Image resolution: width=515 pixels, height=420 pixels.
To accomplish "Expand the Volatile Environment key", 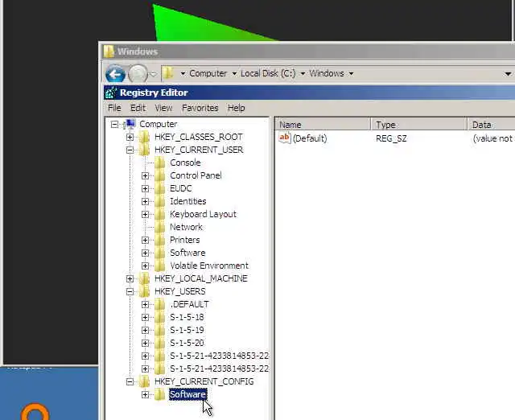I will (145, 266).
